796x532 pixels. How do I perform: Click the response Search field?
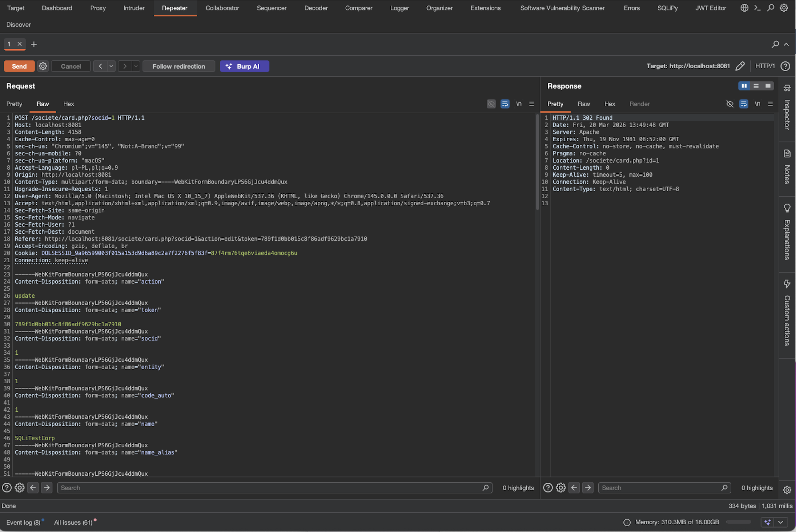coord(664,488)
